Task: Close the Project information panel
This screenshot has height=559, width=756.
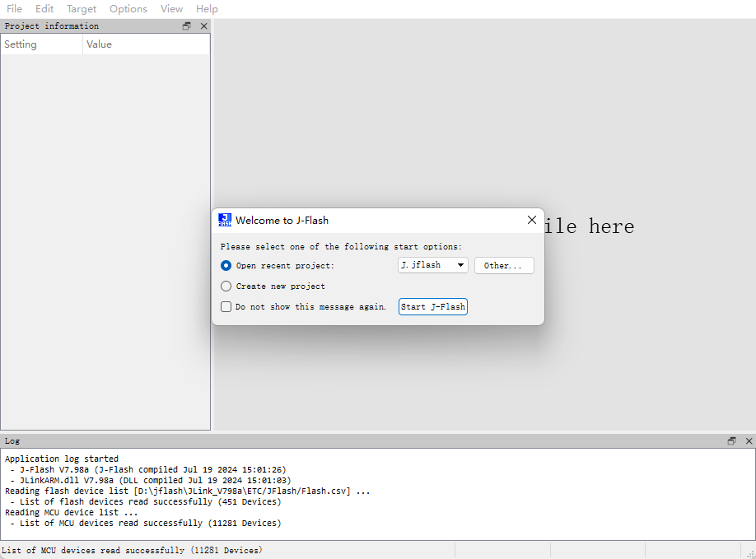Action: (204, 26)
